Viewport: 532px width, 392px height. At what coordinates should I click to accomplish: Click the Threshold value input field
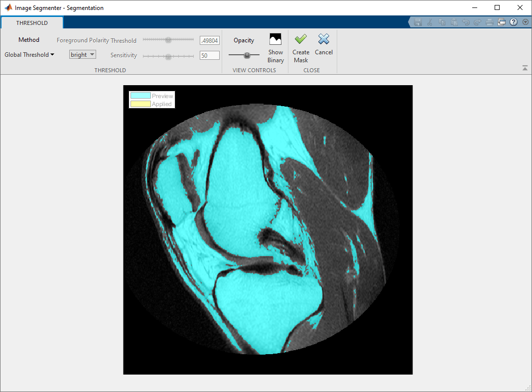pos(210,40)
